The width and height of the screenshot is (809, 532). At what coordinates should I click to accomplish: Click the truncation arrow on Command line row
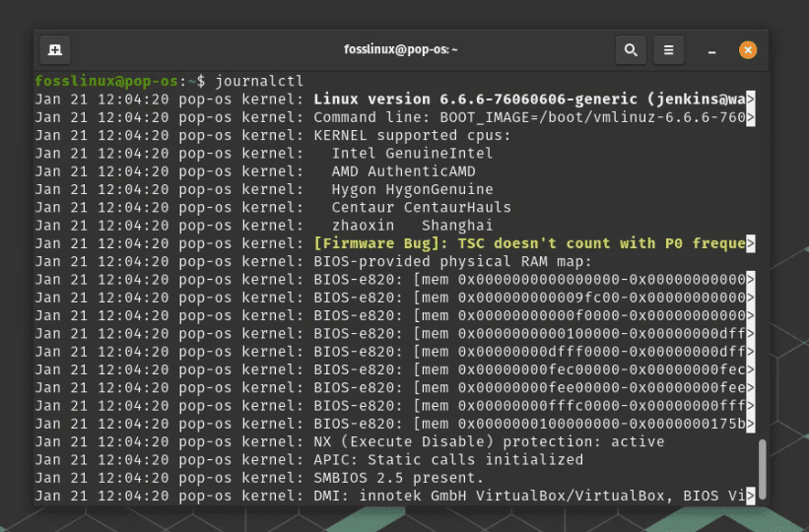pos(751,117)
